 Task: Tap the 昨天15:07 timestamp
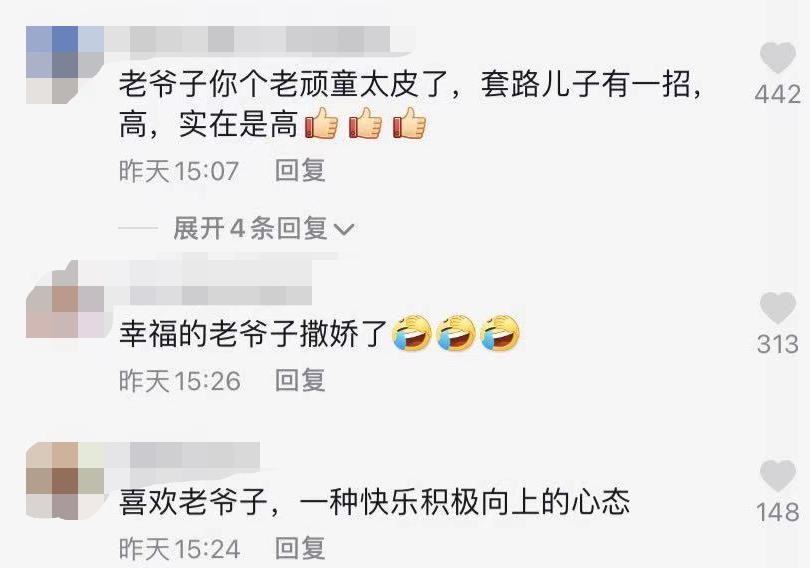[179, 171]
